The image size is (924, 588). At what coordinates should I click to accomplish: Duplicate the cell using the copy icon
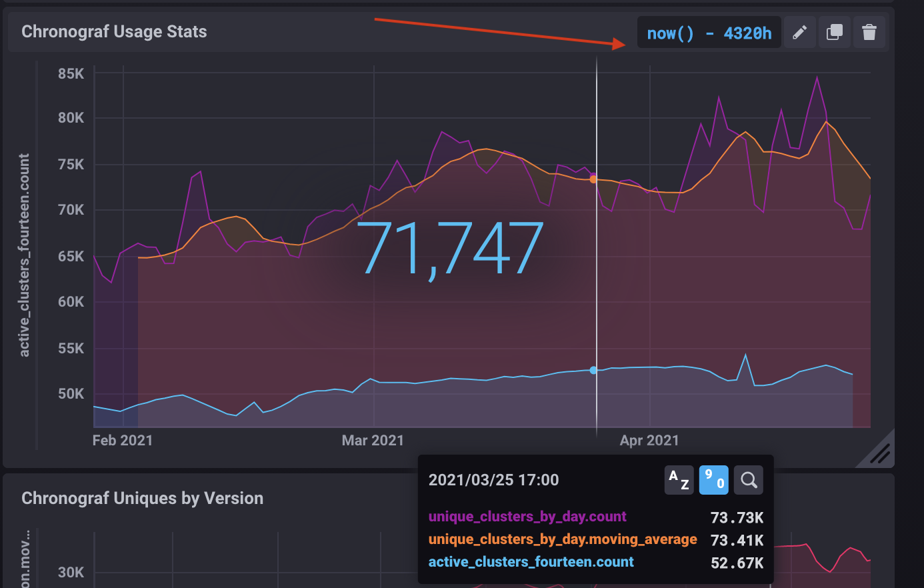pos(835,31)
